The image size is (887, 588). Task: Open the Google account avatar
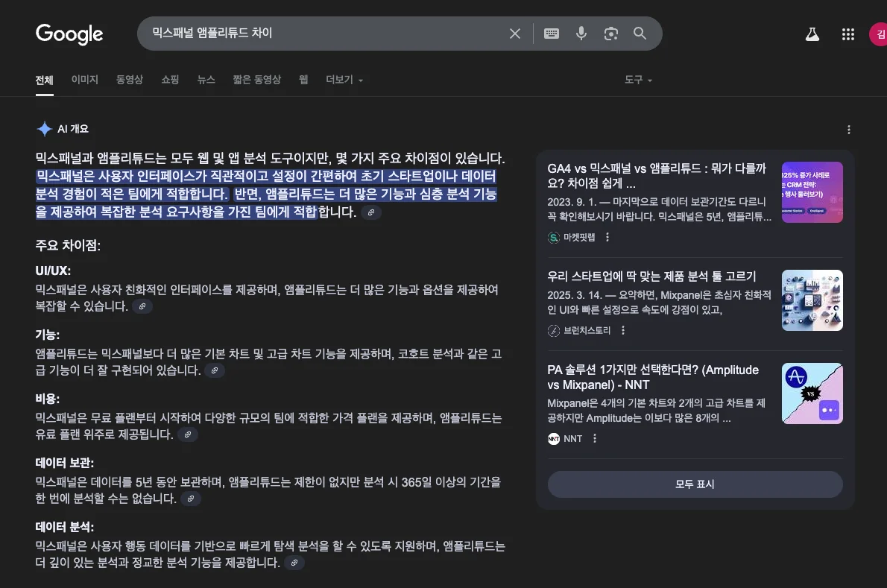tap(879, 34)
